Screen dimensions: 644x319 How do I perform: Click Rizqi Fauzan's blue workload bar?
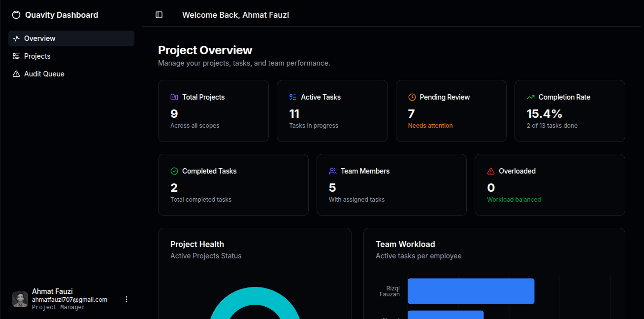point(471,291)
